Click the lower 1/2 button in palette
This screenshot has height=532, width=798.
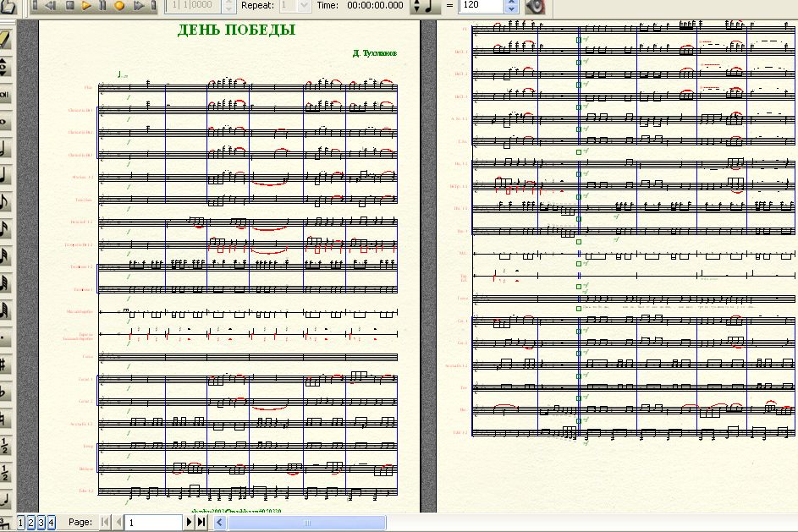(x=4, y=473)
